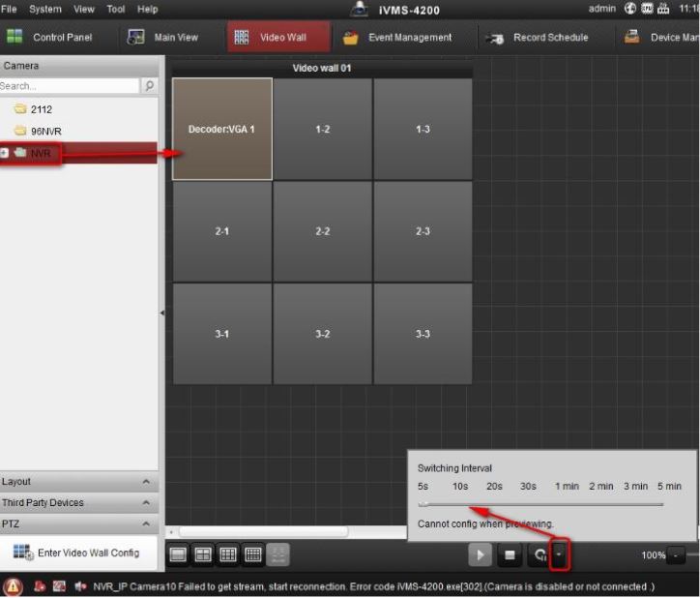Screen dimensions: 700x598
Task: Click the CPU usage icon in title bar
Action: [647, 8]
